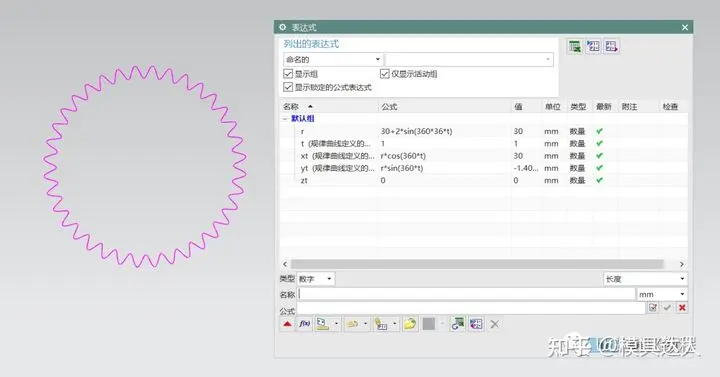720x377 pixels.
Task: Click the red up-arrow collapse icon
Action: [x=287, y=324]
